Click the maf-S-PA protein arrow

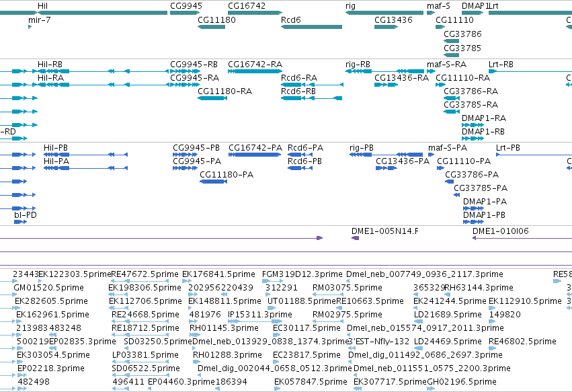431,155
